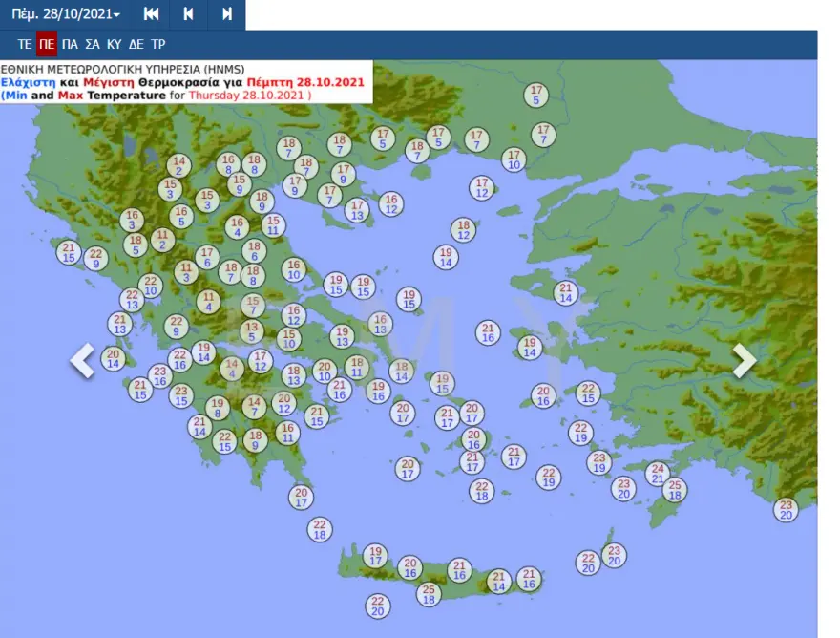Click the left arrow on the map
Image resolution: width=840 pixels, height=638 pixels.
[x=83, y=360]
